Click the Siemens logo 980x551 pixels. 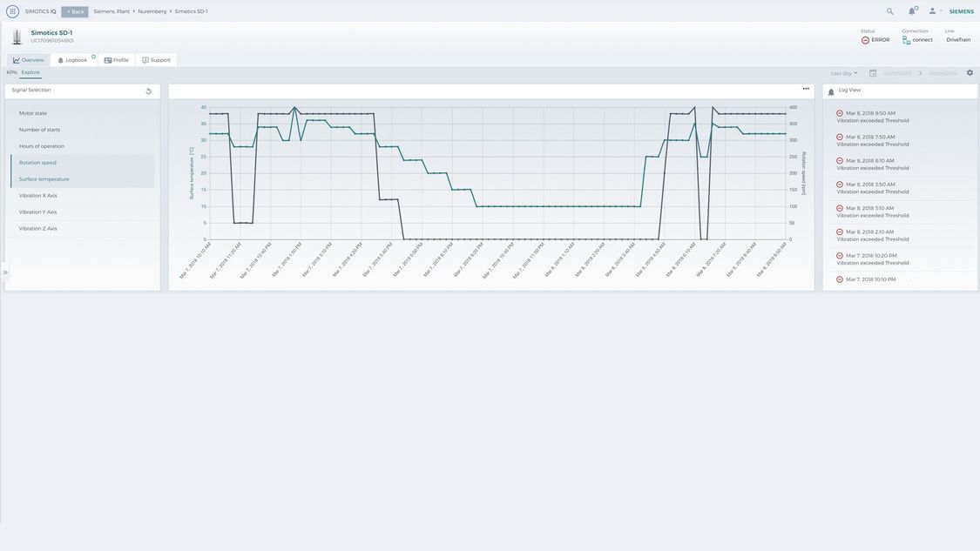(x=961, y=11)
